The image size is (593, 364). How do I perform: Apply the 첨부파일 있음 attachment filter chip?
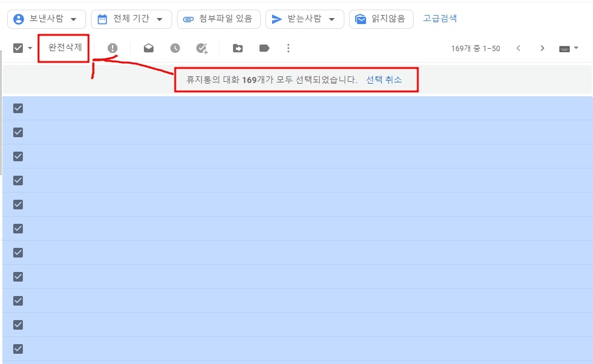pos(218,19)
